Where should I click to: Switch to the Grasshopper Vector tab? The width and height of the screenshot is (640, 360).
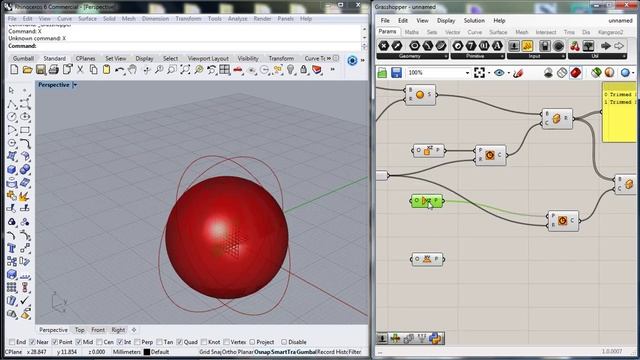(x=452, y=32)
